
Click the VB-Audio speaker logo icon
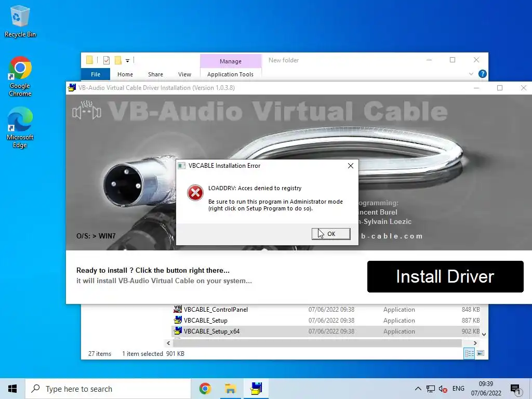tap(87, 110)
